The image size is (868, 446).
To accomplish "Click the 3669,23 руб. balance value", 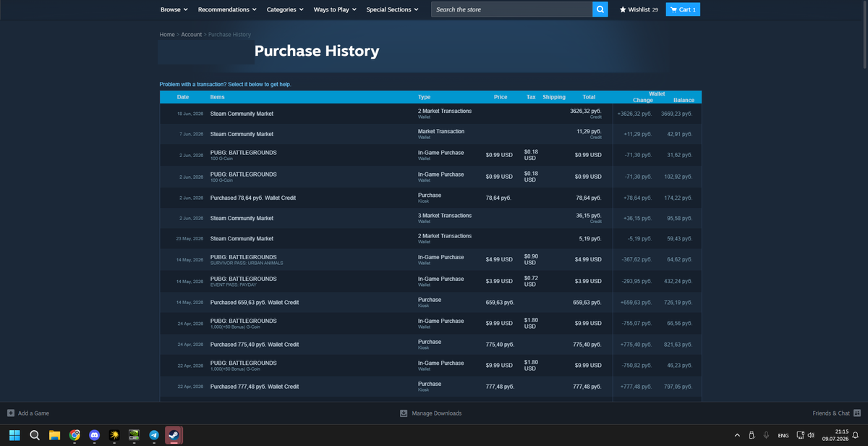I will click(x=676, y=114).
